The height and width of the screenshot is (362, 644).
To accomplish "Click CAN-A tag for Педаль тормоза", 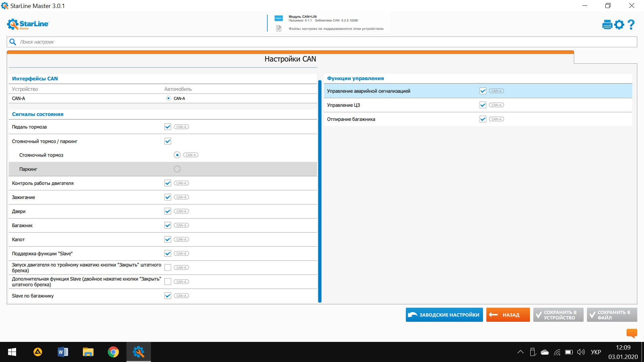I will [x=181, y=127].
